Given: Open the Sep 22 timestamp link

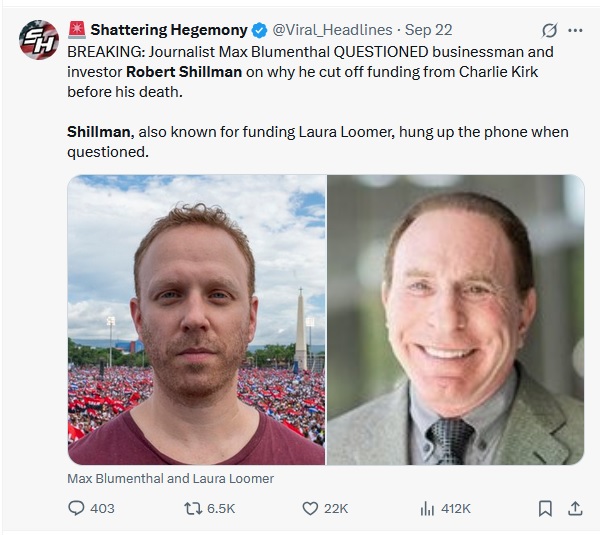Looking at the screenshot, I should pyautogui.click(x=429, y=30).
